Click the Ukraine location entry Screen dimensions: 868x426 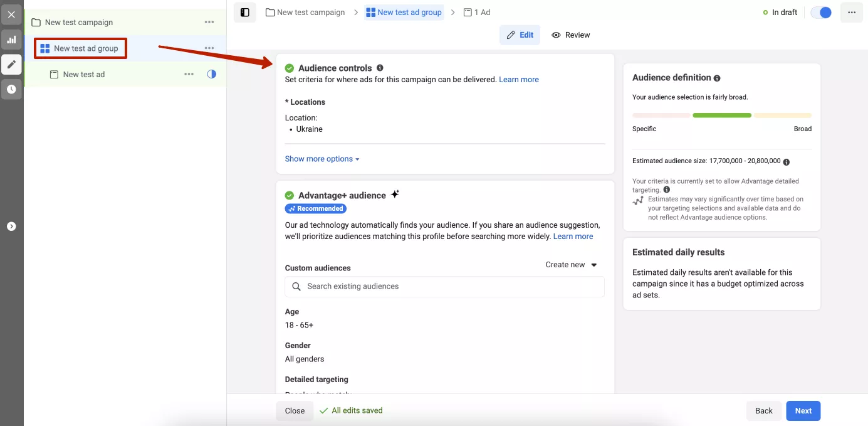(x=310, y=129)
